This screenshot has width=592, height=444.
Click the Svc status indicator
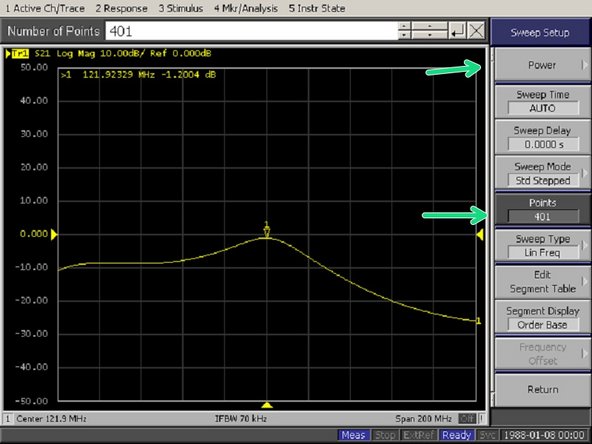pos(487,435)
